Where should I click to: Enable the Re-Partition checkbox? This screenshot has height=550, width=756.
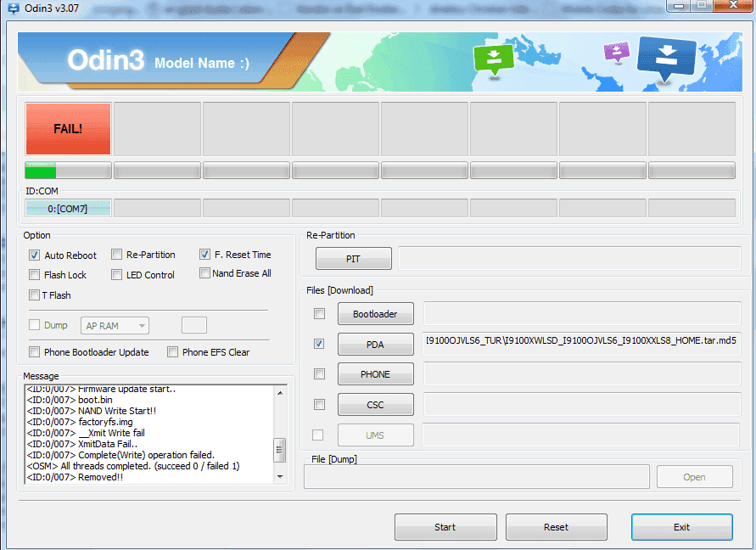pyautogui.click(x=117, y=254)
